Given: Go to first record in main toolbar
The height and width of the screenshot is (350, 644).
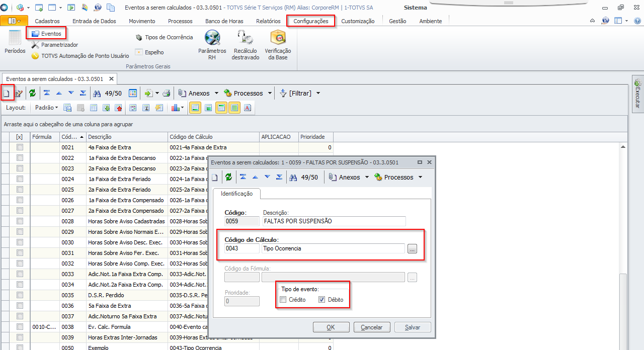Looking at the screenshot, I should pos(47,93).
